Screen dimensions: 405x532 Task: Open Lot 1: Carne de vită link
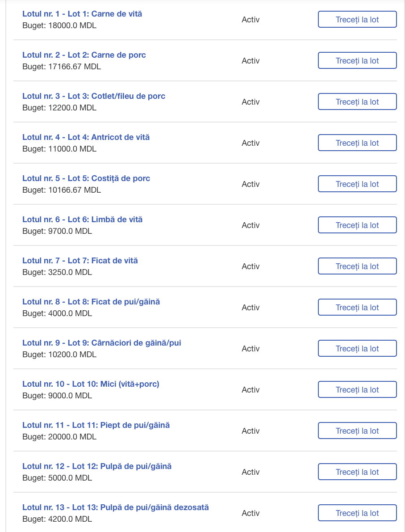pyautogui.click(x=82, y=14)
